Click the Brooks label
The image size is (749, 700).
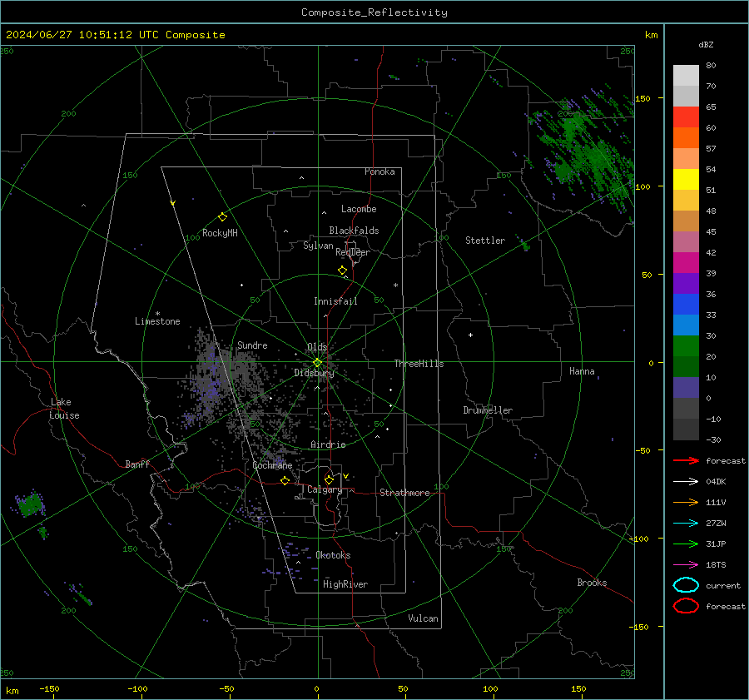[x=592, y=583]
